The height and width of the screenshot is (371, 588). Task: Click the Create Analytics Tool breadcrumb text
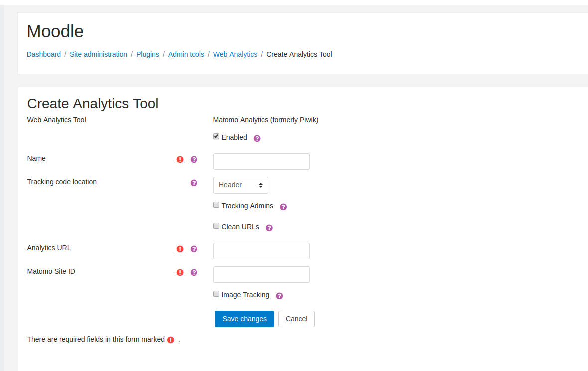click(x=299, y=54)
